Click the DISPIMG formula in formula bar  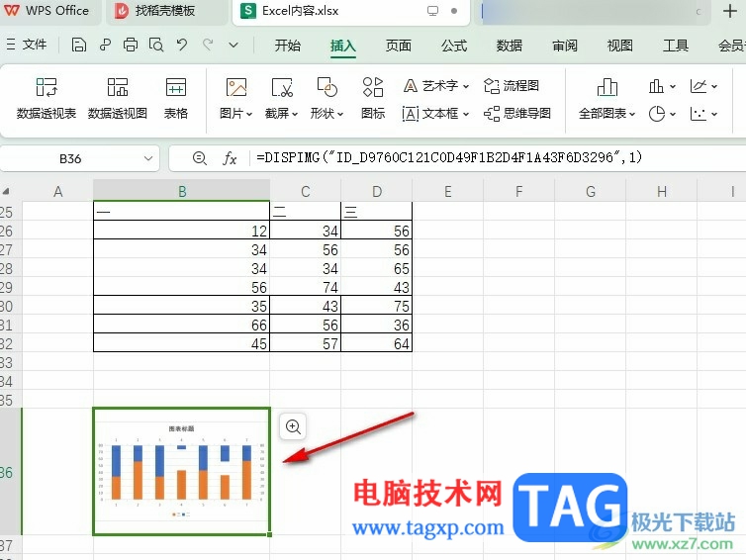[x=449, y=157]
